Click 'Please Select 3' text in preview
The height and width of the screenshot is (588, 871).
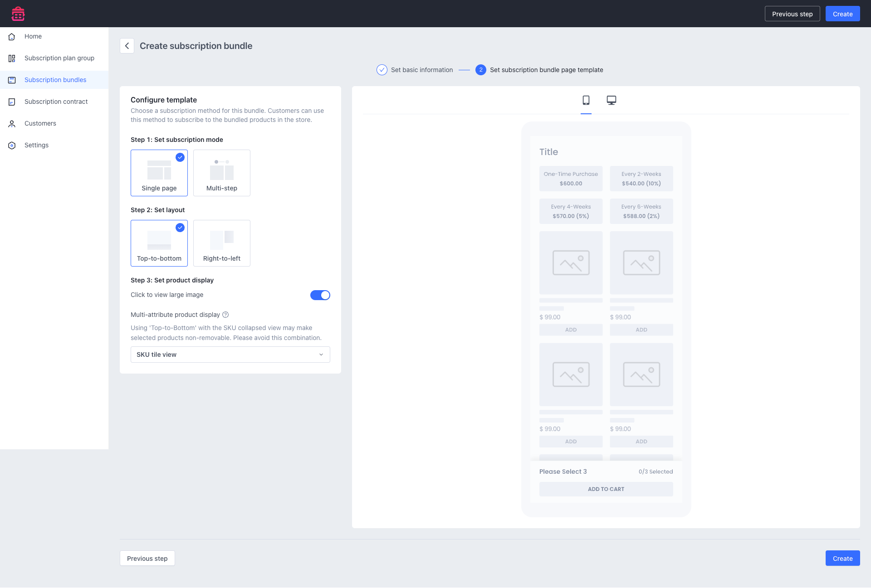[563, 471]
